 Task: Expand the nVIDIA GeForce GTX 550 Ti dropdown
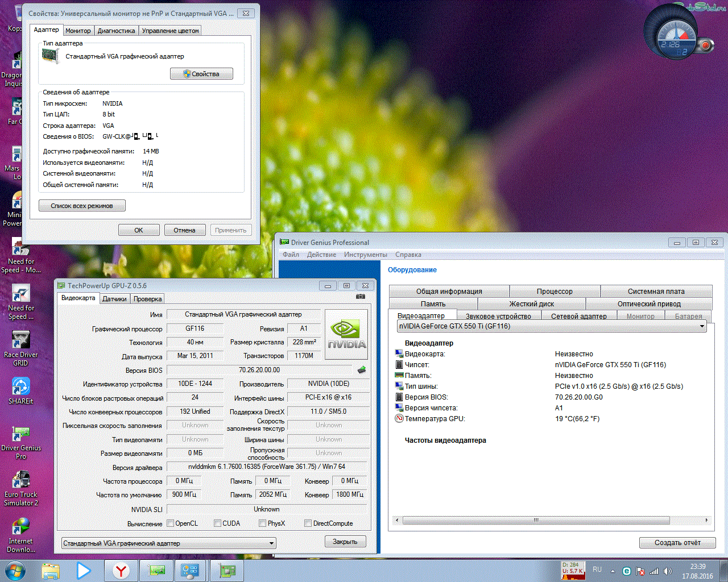[x=551, y=326]
